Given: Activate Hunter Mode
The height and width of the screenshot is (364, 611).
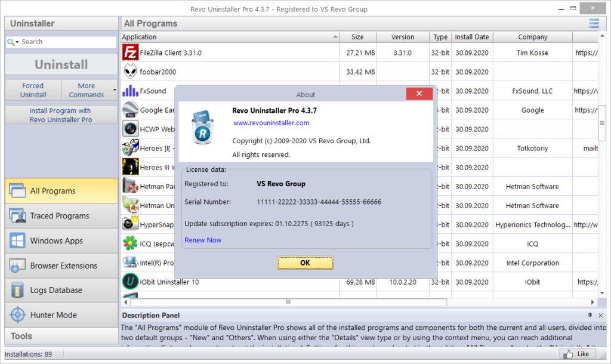Looking at the screenshot, I should point(61,315).
